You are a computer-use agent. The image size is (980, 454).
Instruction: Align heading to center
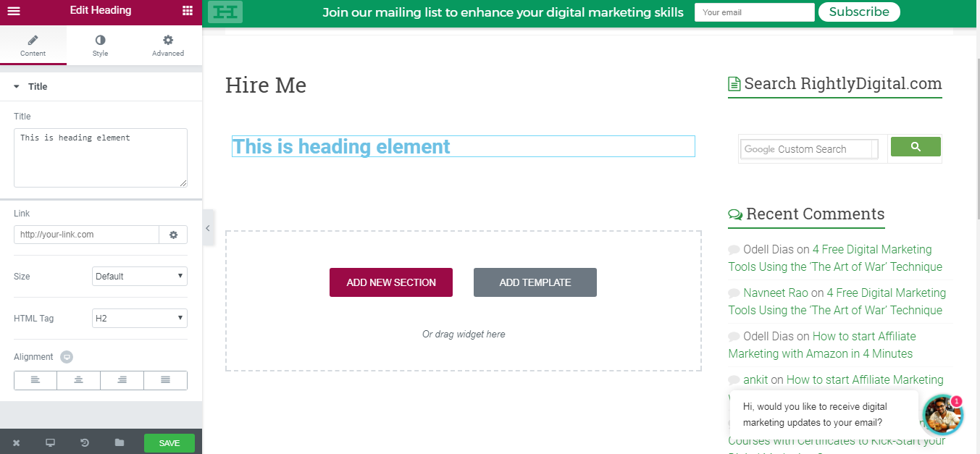click(x=79, y=380)
